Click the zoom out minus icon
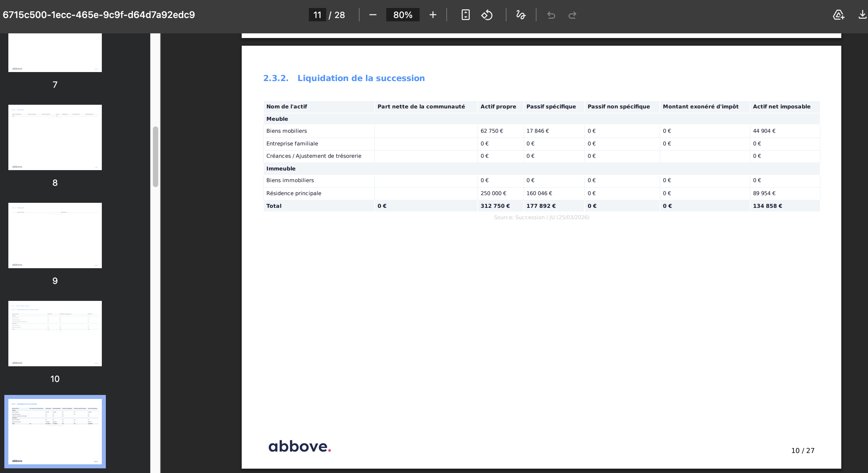The height and width of the screenshot is (473, 868). pyautogui.click(x=373, y=15)
